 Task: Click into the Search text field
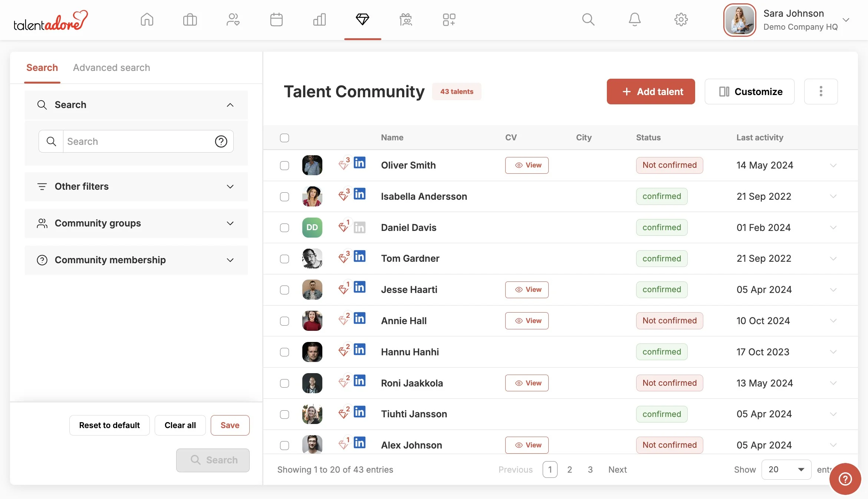137,141
